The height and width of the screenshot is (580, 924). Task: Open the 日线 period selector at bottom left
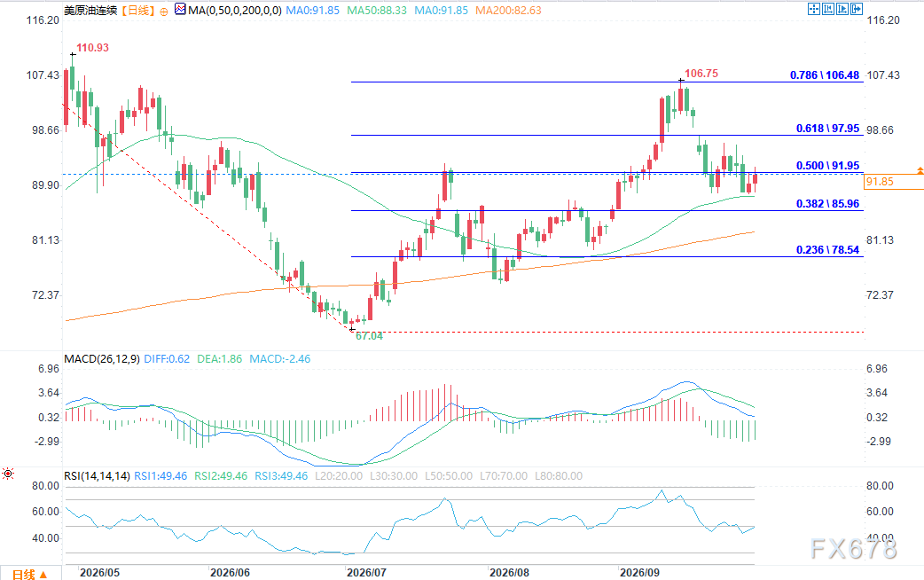(29, 574)
